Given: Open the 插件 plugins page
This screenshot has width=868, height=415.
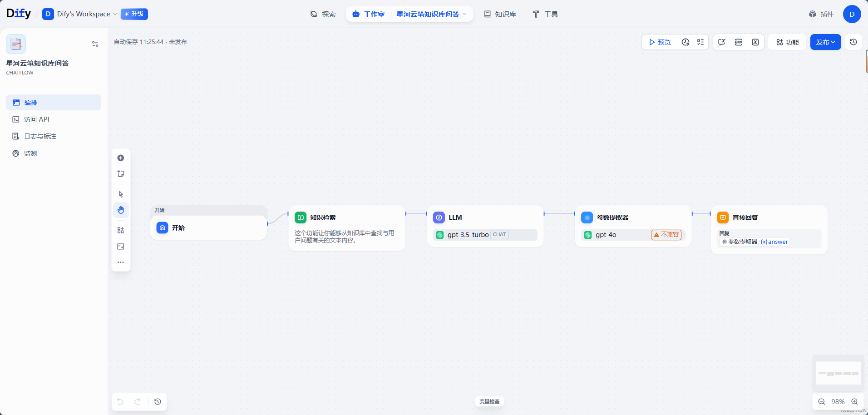Looking at the screenshot, I should [821, 14].
